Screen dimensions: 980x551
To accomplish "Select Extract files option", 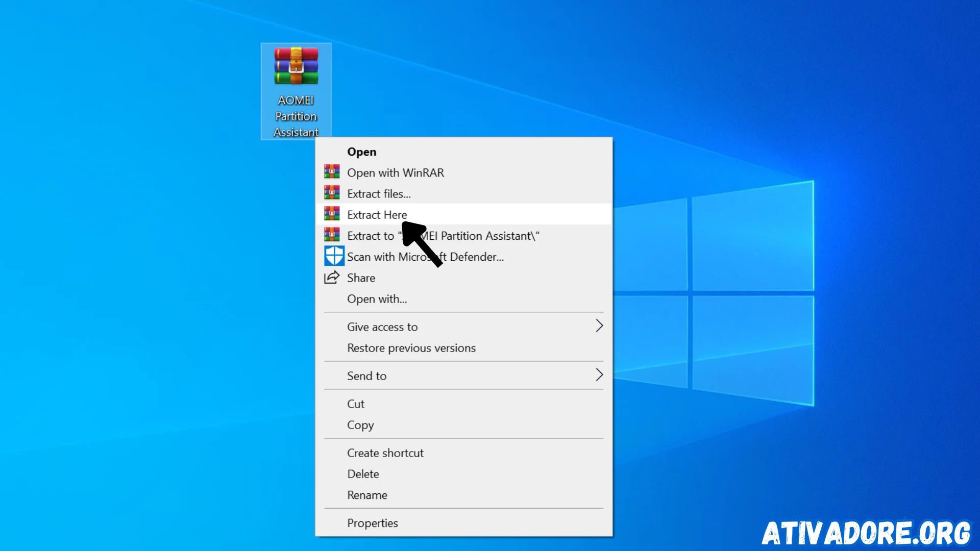I will pyautogui.click(x=379, y=193).
